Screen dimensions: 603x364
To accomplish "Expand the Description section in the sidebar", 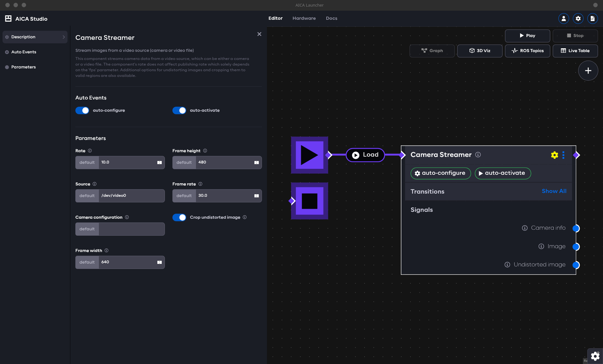I will tap(35, 37).
